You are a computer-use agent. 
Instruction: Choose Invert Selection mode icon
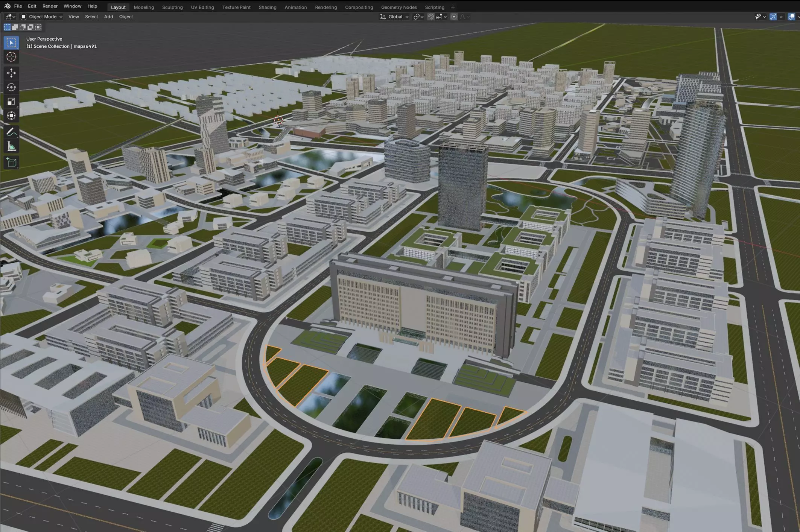click(x=30, y=27)
